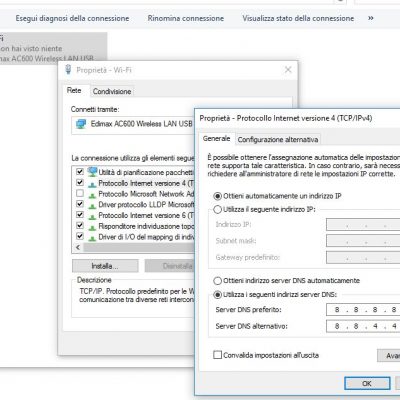This screenshot has height=400, width=400.
Task: Select Utilizza i seguenti indirizzi server DNS
Action: [x=217, y=295]
